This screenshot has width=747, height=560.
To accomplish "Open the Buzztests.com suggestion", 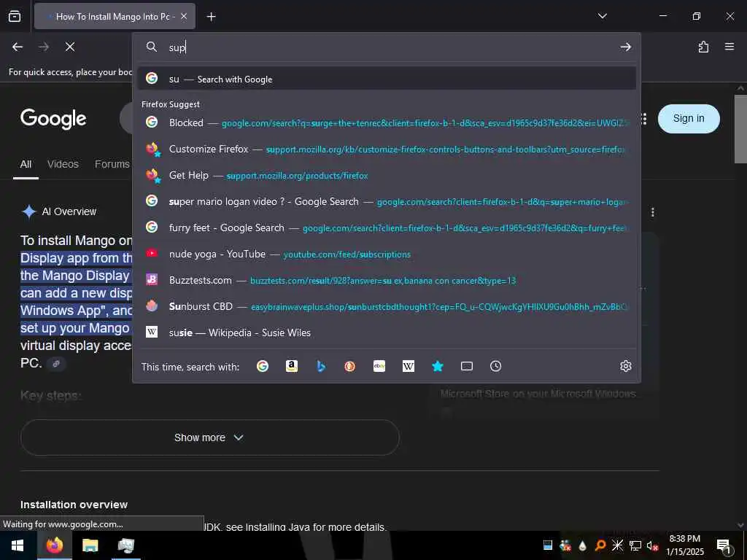I will point(387,280).
